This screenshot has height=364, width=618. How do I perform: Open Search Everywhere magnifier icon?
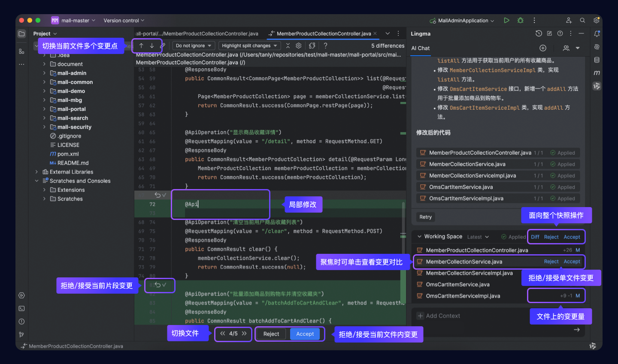tap(582, 20)
